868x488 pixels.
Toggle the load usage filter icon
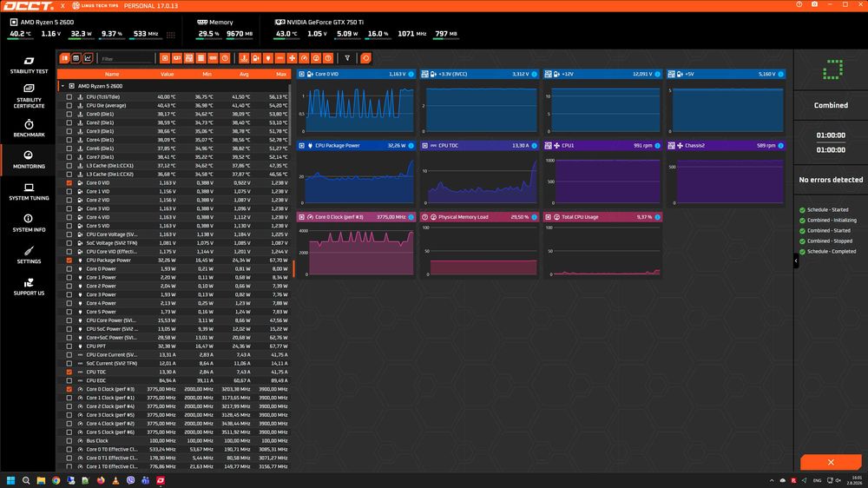pos(316,58)
